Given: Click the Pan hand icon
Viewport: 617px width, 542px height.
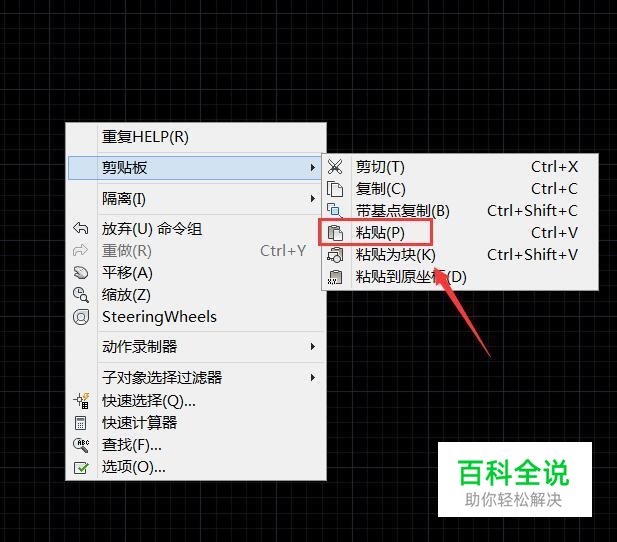Looking at the screenshot, I should [81, 272].
